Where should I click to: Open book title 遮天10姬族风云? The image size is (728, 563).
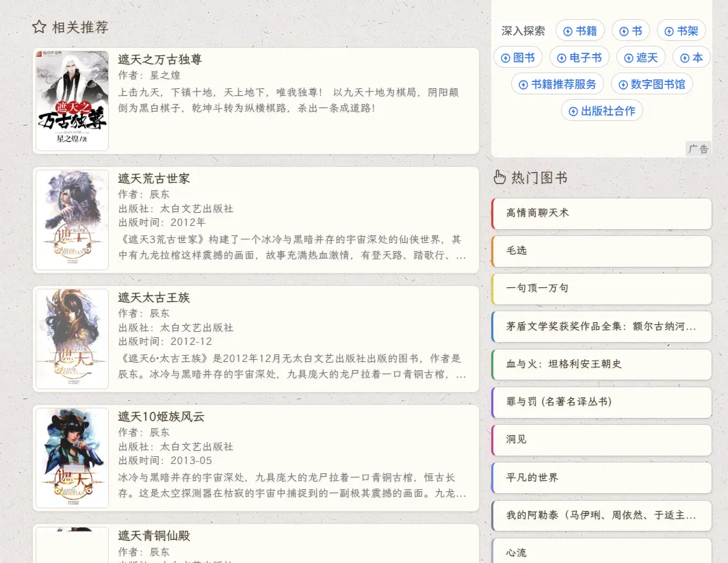[x=161, y=417]
